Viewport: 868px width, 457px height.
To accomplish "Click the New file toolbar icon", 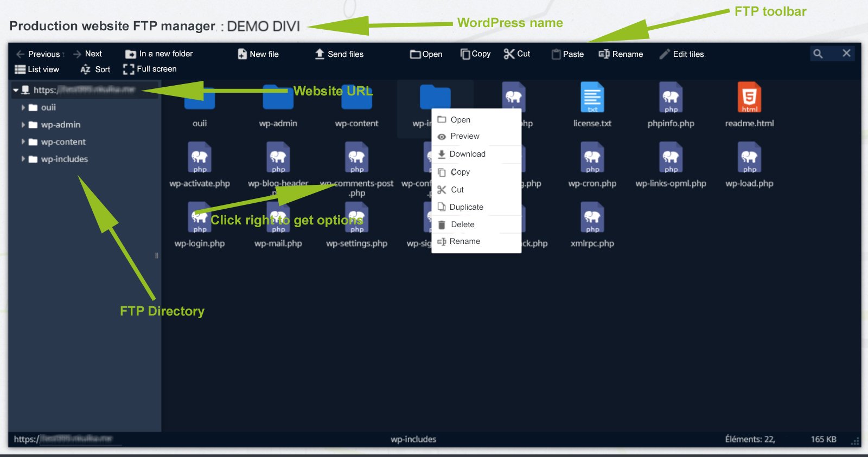I will [x=242, y=54].
